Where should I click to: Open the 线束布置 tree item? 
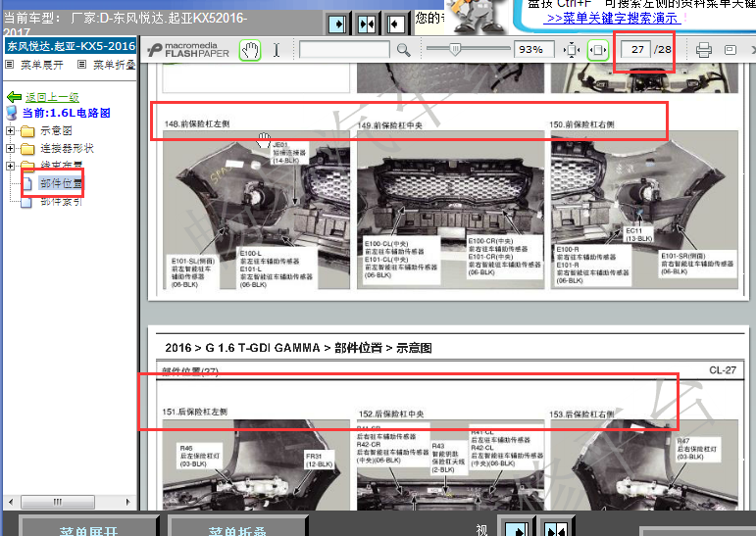61,166
